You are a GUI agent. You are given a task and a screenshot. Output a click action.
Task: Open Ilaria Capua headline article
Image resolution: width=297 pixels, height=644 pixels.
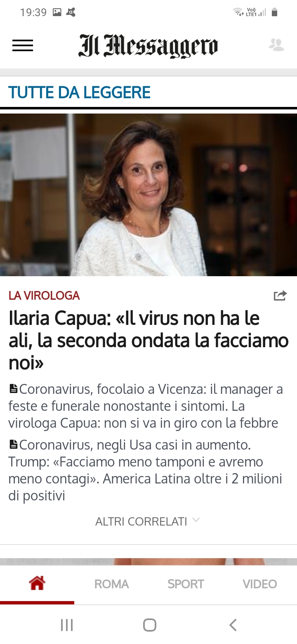click(148, 341)
